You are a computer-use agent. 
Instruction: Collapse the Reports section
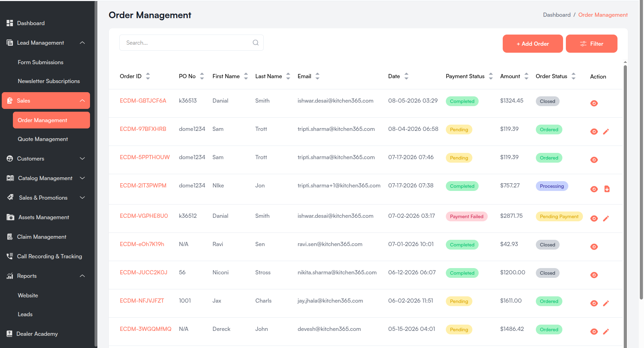(82, 276)
